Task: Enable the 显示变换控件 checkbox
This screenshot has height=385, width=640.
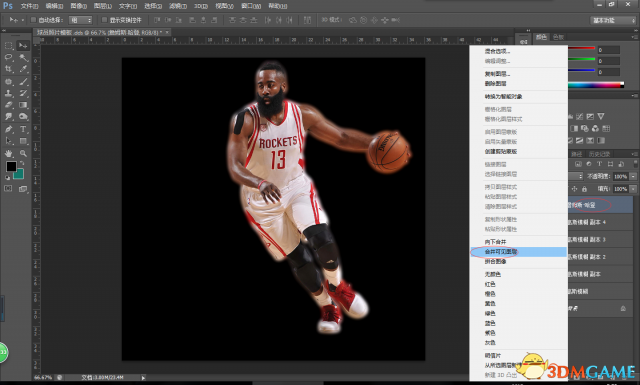Action: tap(104, 20)
